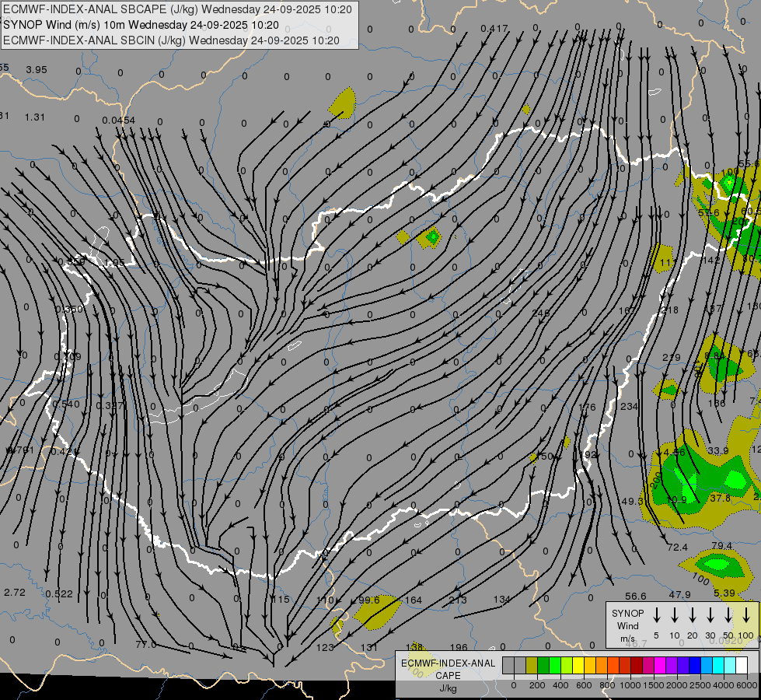Click the 79.4 value on map
761x700 pixels.
721,546
